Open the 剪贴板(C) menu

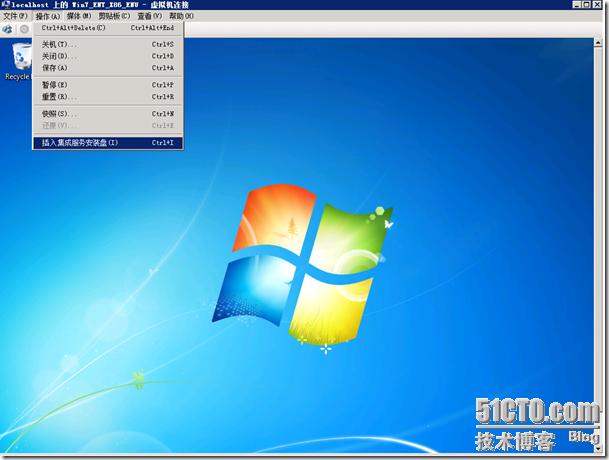point(114,16)
